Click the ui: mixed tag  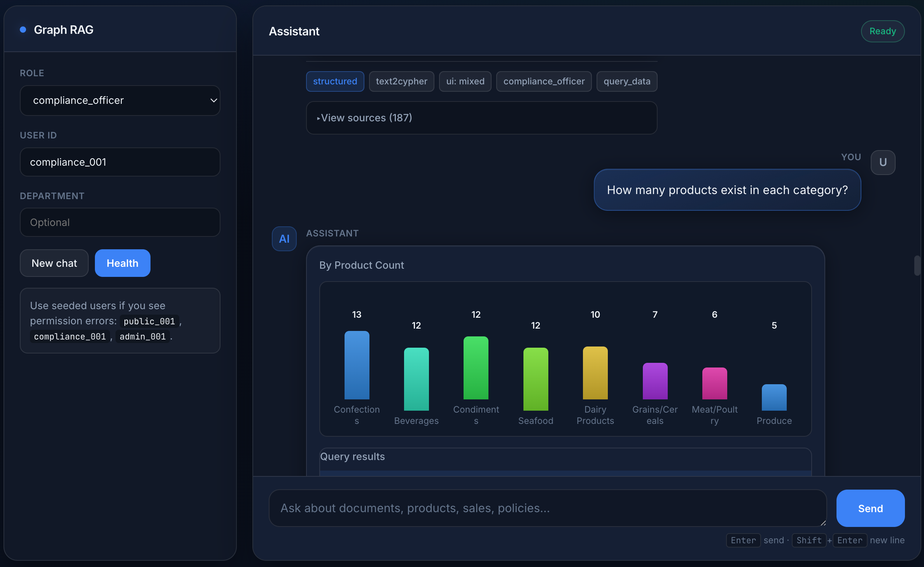(465, 81)
